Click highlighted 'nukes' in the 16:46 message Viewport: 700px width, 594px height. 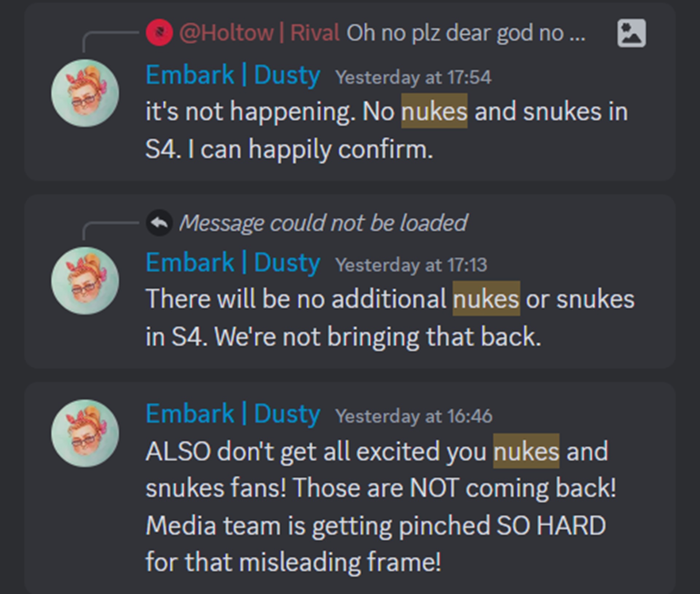[x=526, y=451]
